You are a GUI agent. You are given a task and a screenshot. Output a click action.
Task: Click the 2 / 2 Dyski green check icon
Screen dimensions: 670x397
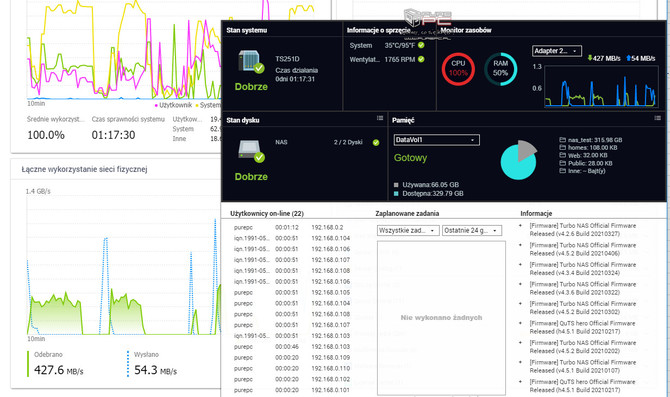(x=376, y=143)
